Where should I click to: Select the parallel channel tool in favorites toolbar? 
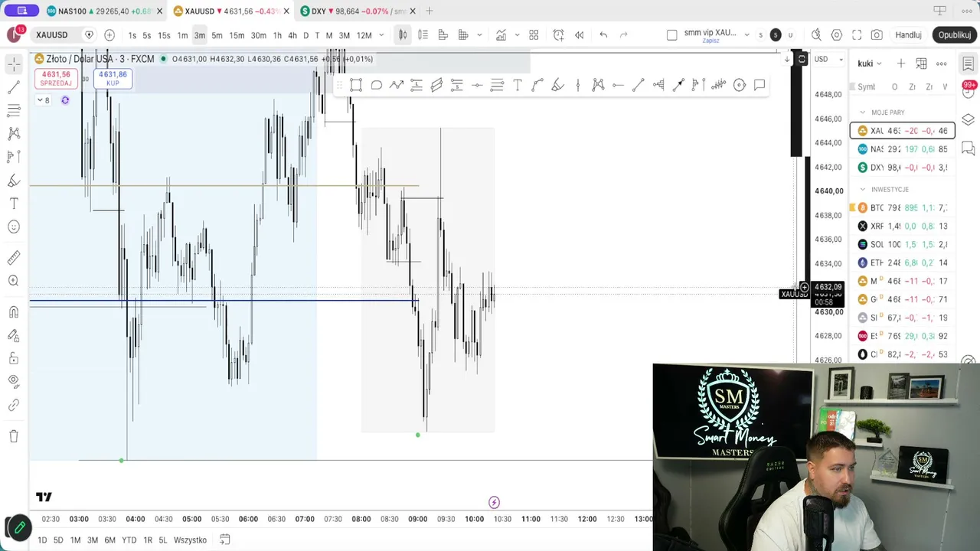point(436,85)
